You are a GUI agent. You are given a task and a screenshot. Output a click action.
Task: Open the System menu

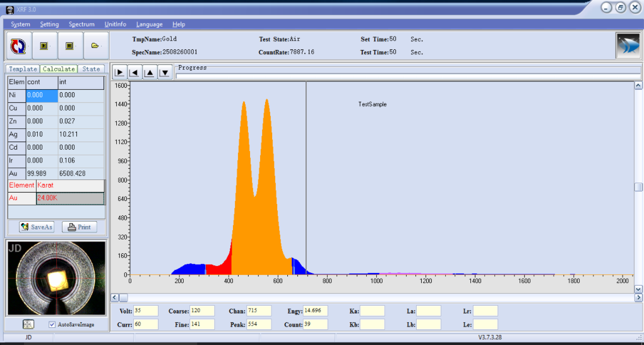[20, 24]
